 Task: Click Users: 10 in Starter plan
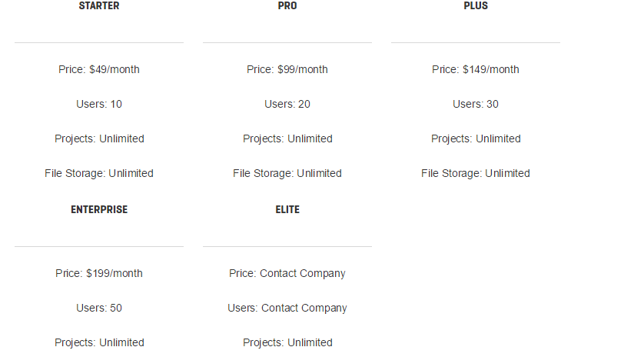click(x=99, y=104)
